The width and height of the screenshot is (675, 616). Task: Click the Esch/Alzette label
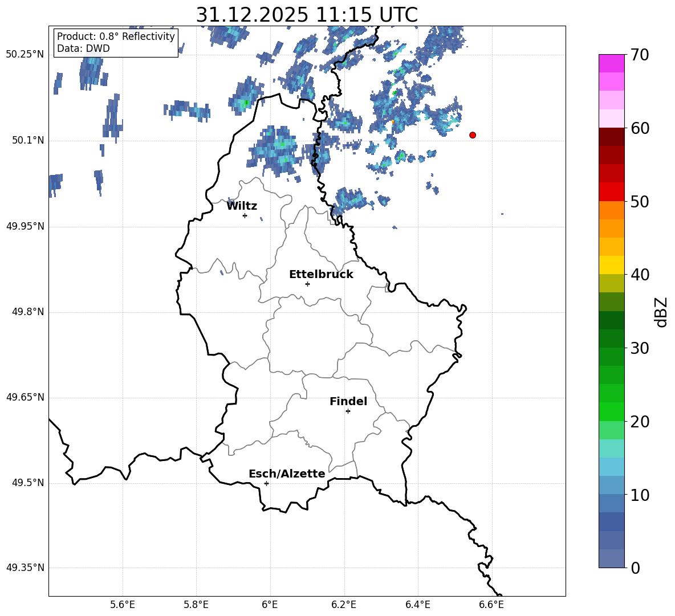tap(287, 474)
